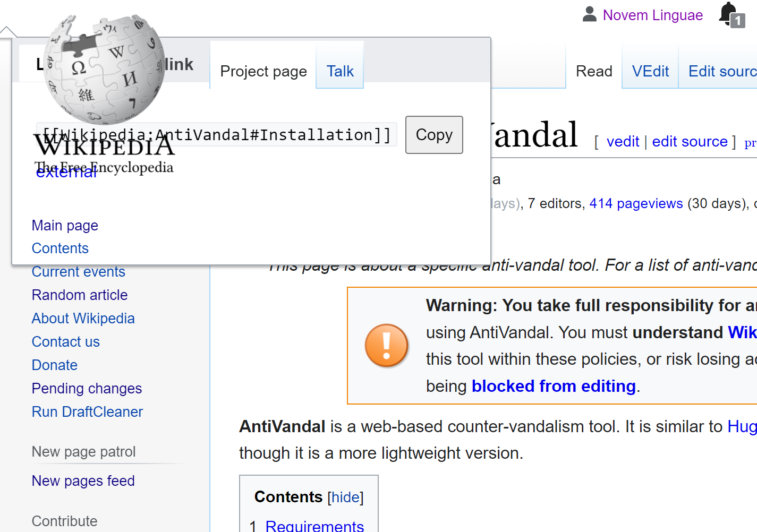757x532 pixels.
Task: Click the edit source link beside the title
Action: click(690, 142)
